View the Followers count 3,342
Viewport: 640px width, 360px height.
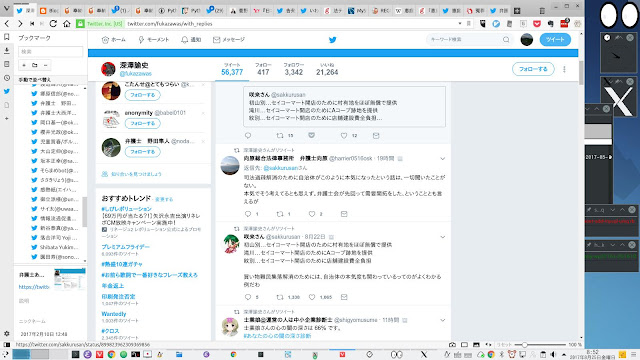point(294,69)
